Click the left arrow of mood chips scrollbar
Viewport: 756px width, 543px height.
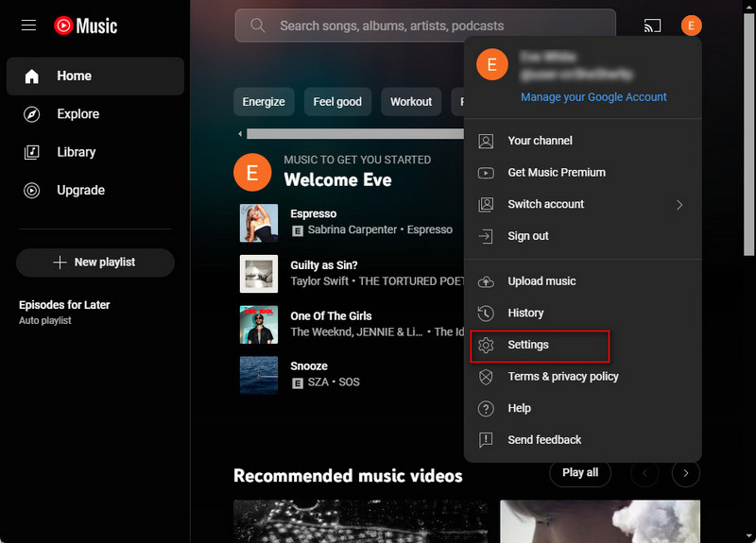(x=240, y=133)
